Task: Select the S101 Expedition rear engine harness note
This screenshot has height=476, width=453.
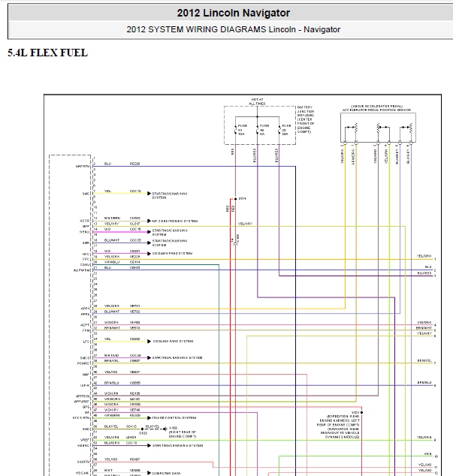Action: (x=340, y=425)
